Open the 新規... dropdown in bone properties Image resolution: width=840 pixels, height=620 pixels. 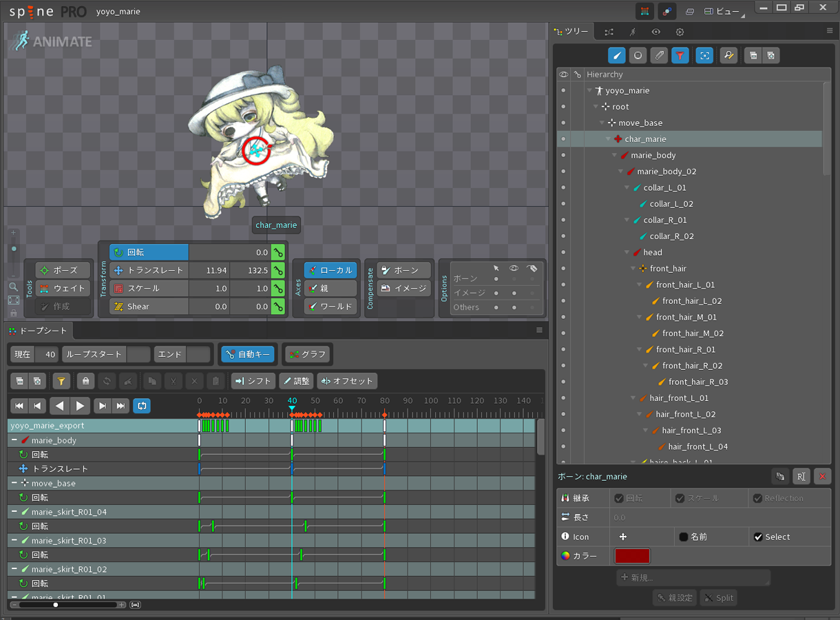(x=693, y=577)
